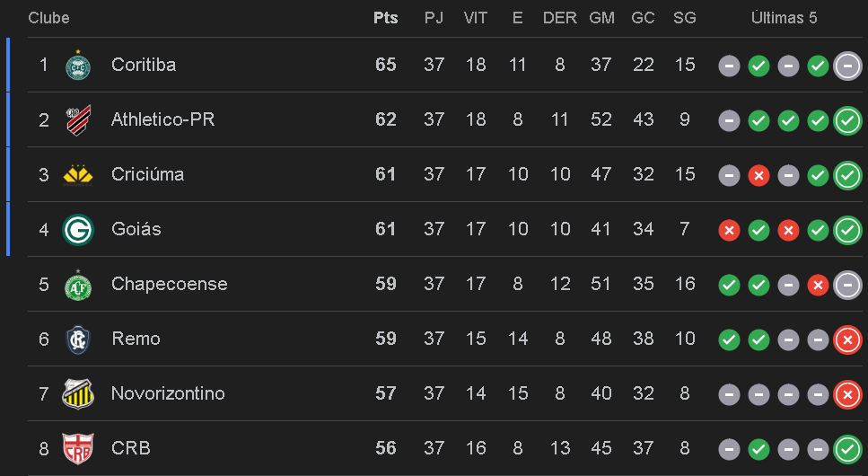
Task: Click the Últimas 5 column header
Action: click(784, 18)
